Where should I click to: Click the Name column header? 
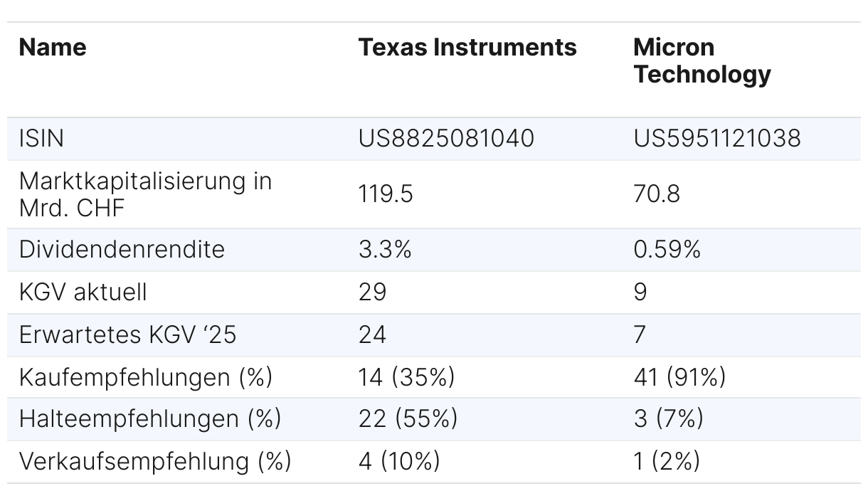pyautogui.click(x=53, y=48)
